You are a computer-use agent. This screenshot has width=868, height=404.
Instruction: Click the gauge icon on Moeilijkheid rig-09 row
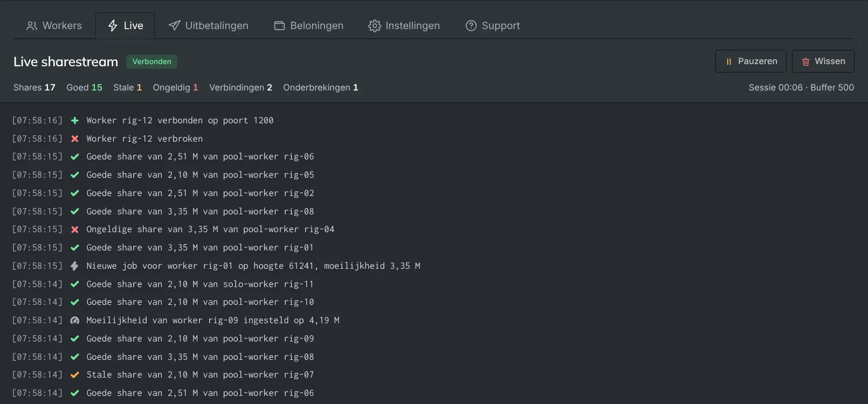tap(75, 321)
